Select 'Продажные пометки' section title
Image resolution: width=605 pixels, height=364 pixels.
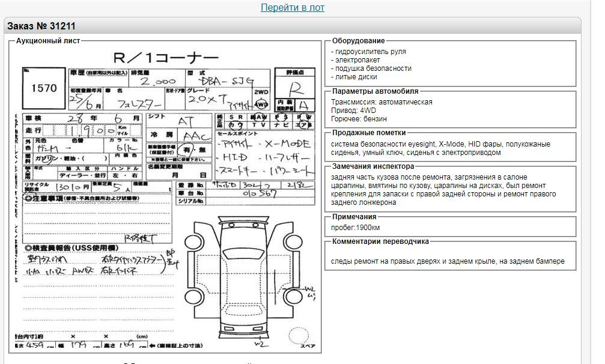point(369,133)
